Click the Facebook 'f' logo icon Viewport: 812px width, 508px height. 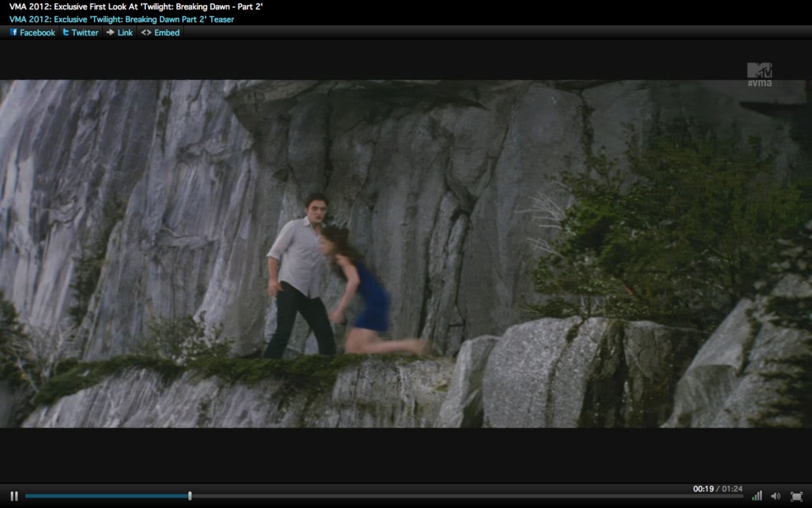pos(14,32)
